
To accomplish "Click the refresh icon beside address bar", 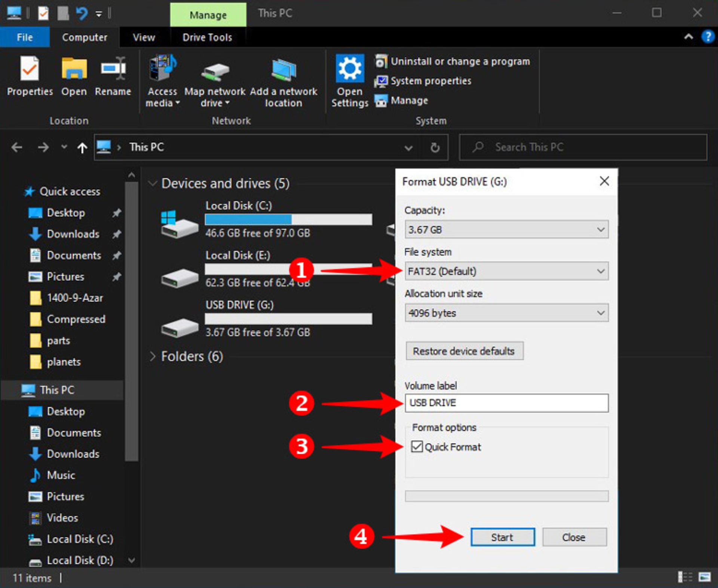I will click(435, 148).
